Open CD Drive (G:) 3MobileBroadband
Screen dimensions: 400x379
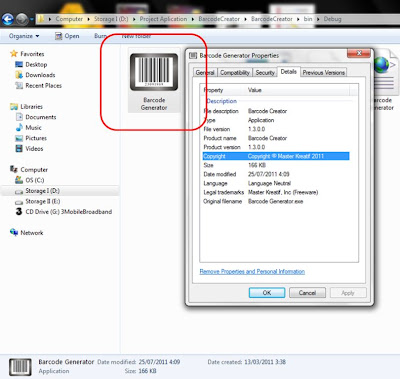pos(69,212)
